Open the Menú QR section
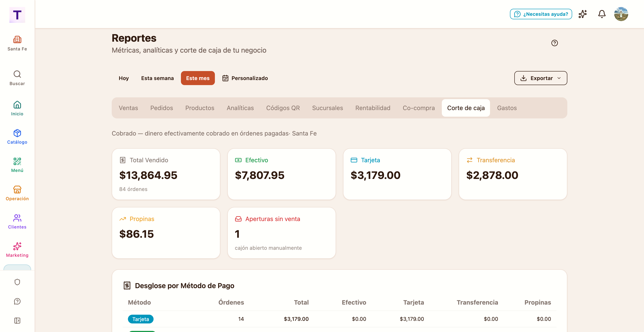644x332 pixels. pos(17,165)
